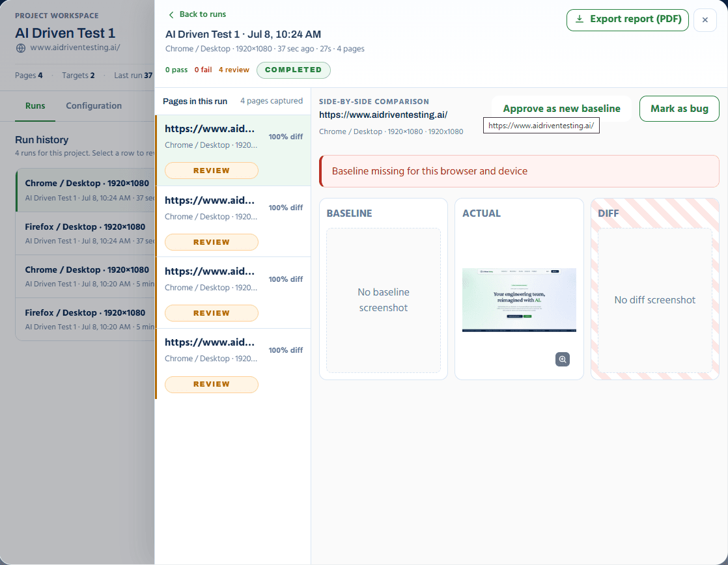
Task: Click the Actual screenshot thumbnail
Action: (519, 300)
